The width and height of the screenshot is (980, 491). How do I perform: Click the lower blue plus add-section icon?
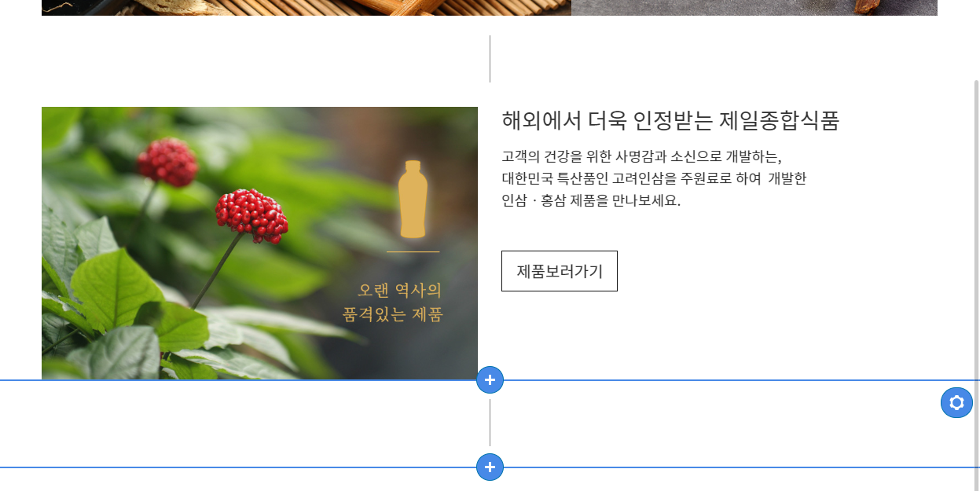[490, 467]
